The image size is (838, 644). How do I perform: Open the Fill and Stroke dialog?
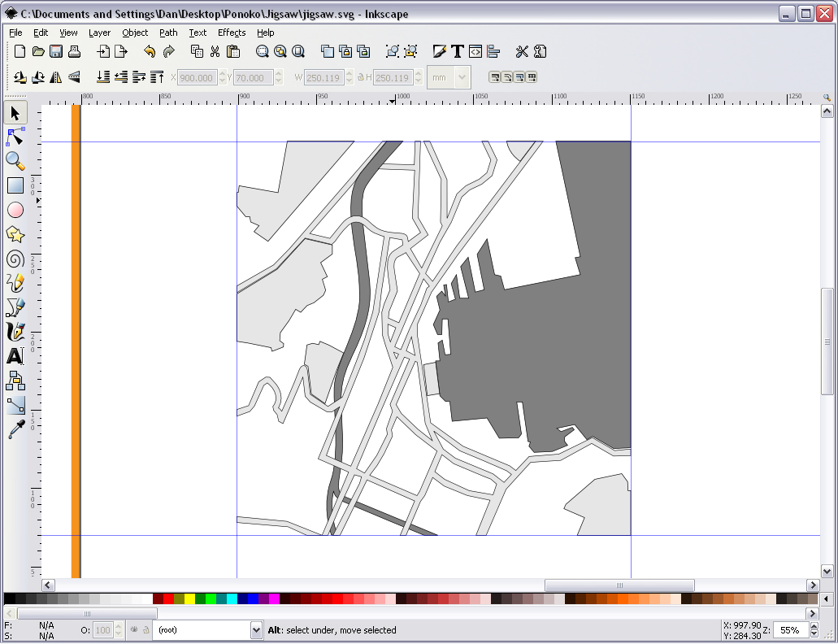coord(440,51)
